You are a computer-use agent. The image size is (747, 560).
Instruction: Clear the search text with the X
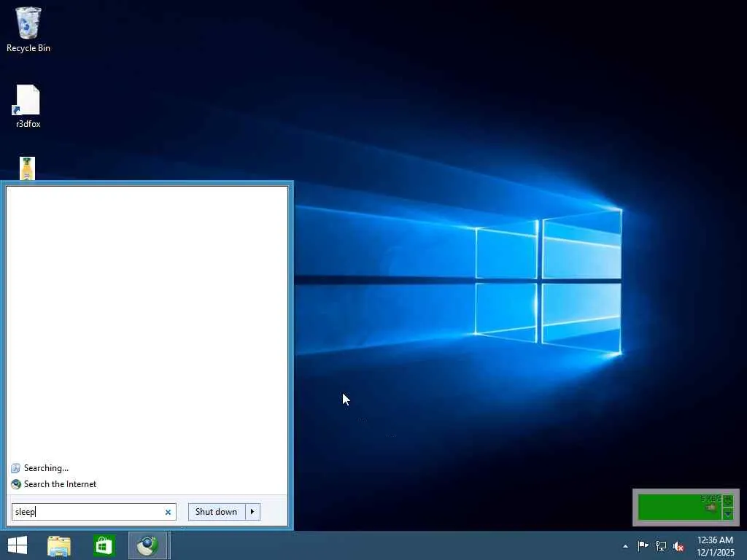pos(168,513)
